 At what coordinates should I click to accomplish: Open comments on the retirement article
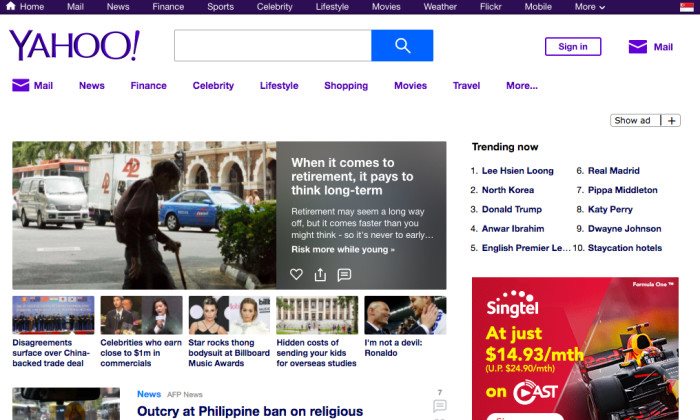click(344, 275)
